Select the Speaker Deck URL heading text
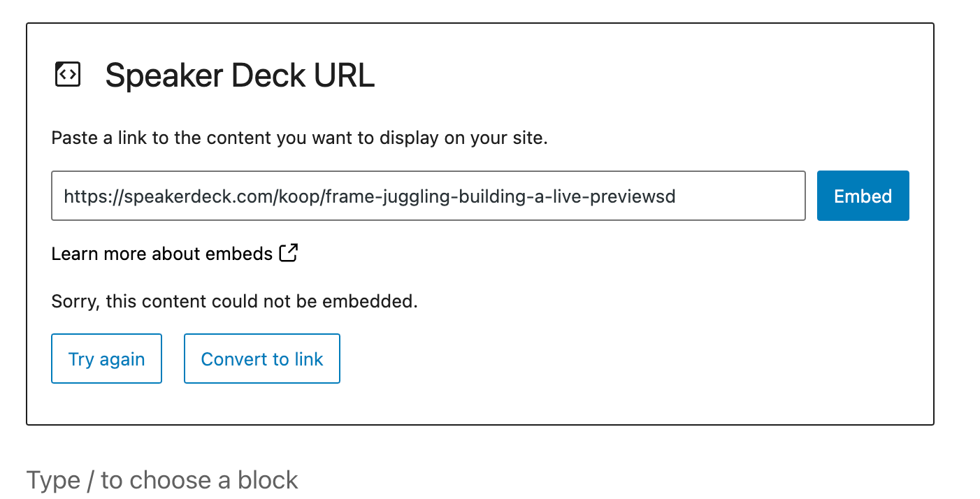 pos(240,75)
